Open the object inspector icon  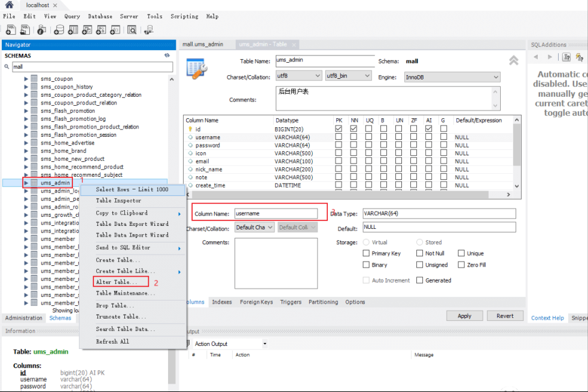pos(42,30)
